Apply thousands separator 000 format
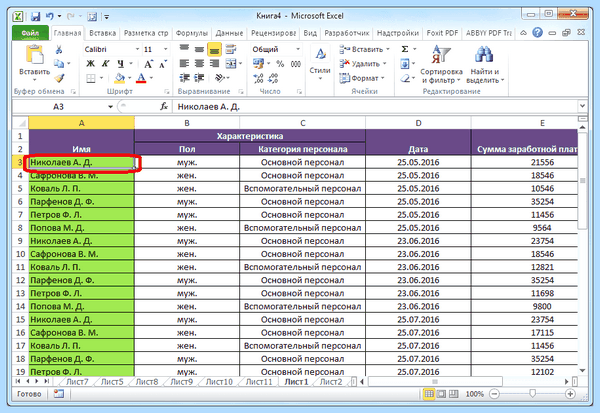This screenshot has width=600, height=413. point(296,64)
